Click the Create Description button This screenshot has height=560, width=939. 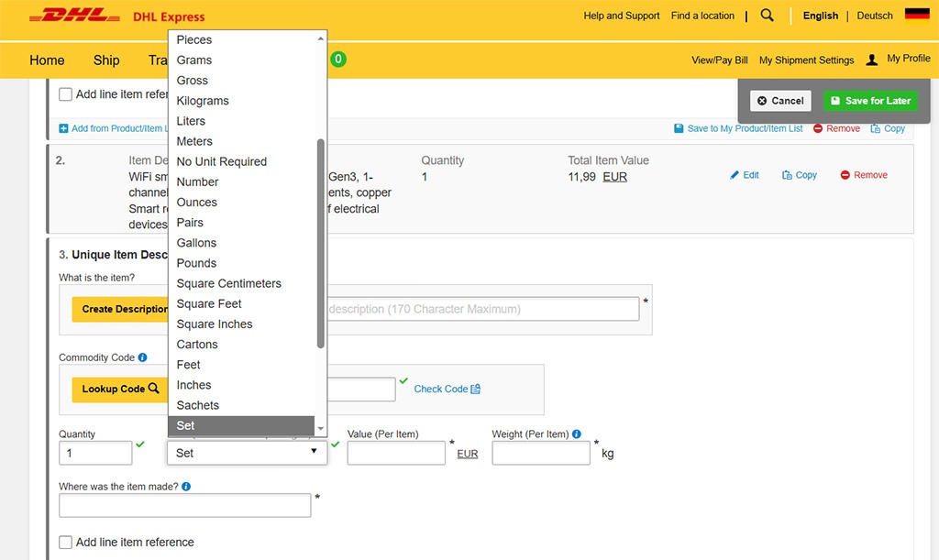pos(120,309)
